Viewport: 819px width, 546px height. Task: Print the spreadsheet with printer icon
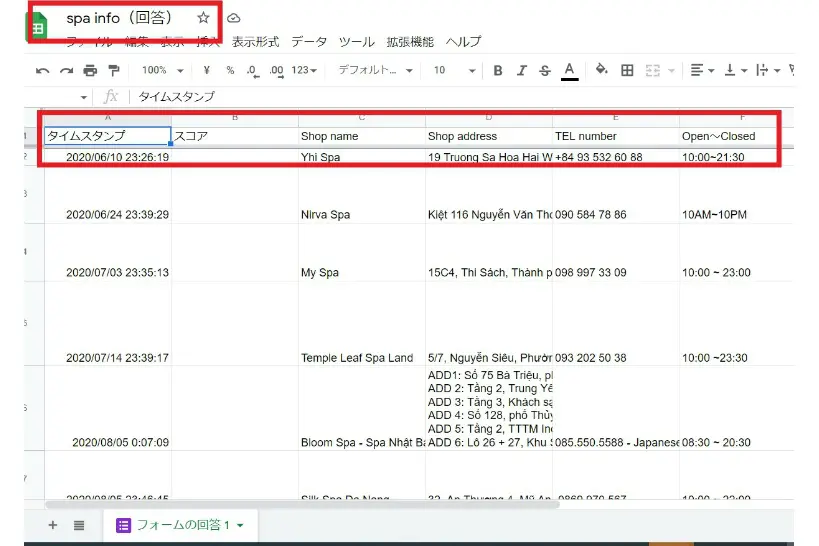(x=90, y=71)
